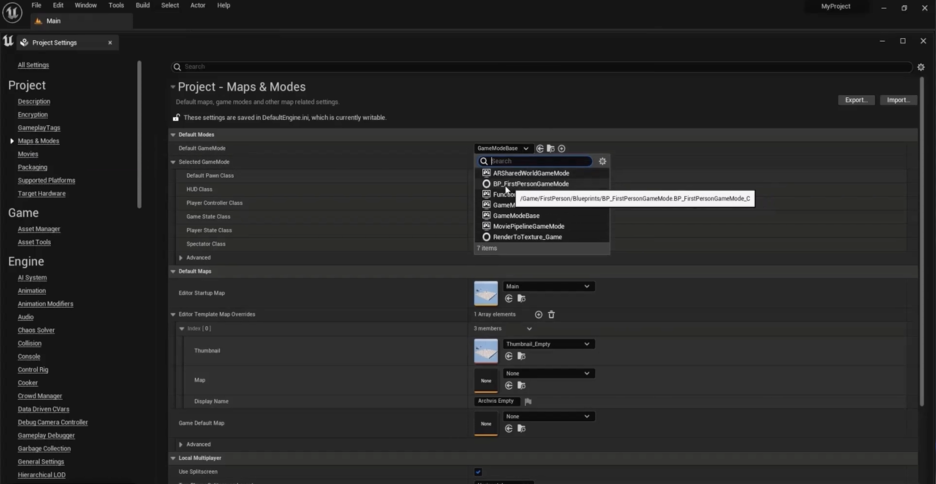Viewport: 936px width, 484px height.
Task: Use selected asset for Map property
Action: (509, 386)
